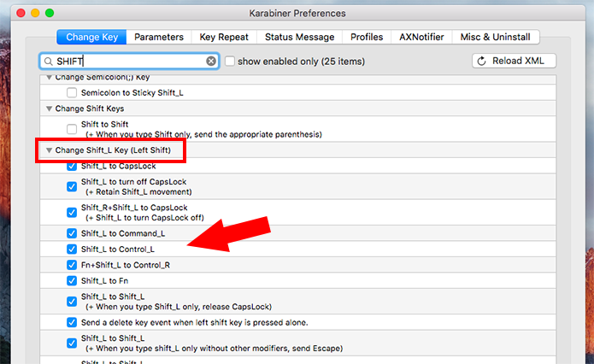The image size is (594, 364).
Task: Close the Karabiner Preferences window
Action: (21, 14)
